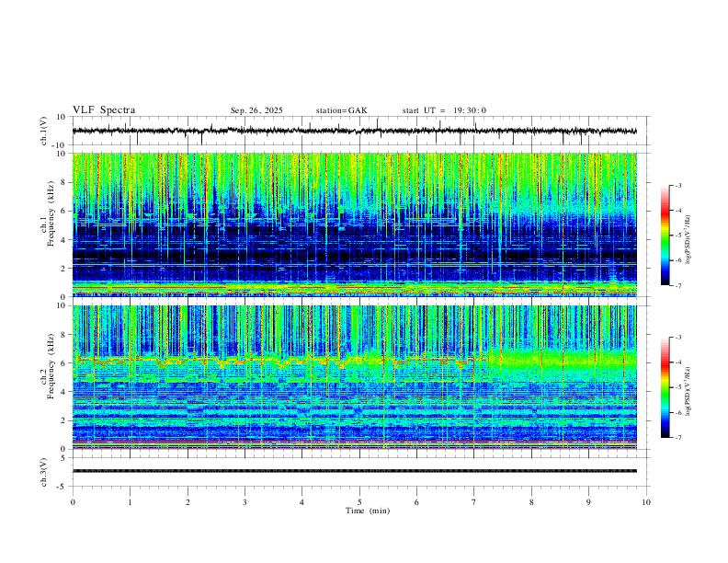Click the "station=GAK" label
Viewport: 728px width, 563px height.
(x=341, y=110)
